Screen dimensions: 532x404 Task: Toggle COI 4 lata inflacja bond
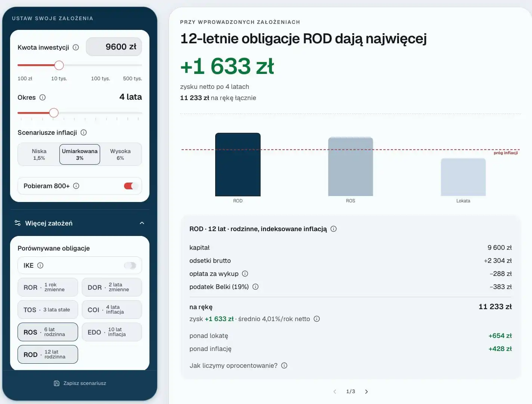(112, 310)
